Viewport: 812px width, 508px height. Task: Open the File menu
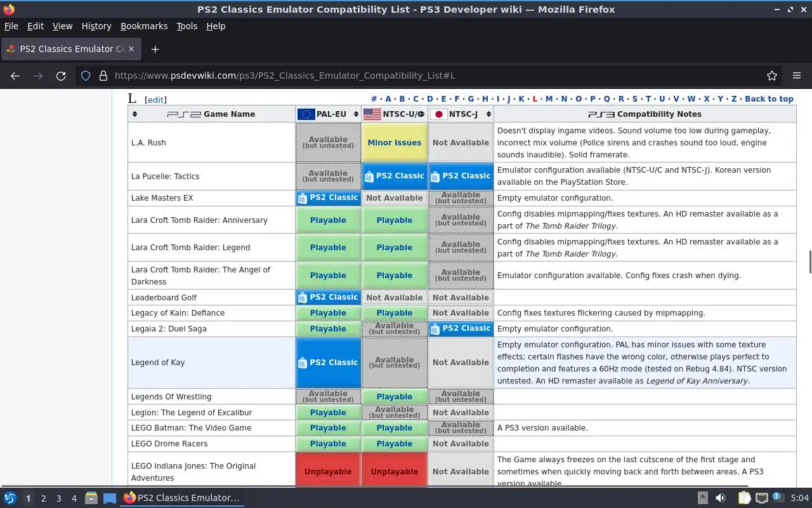tap(11, 26)
